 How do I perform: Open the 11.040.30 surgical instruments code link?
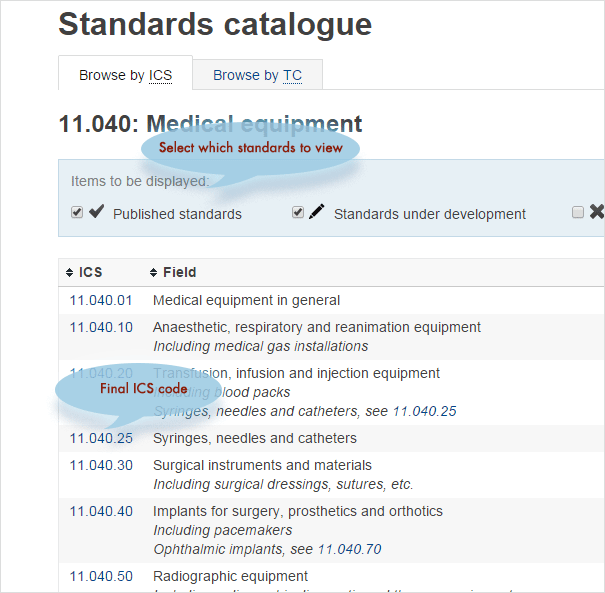point(101,465)
